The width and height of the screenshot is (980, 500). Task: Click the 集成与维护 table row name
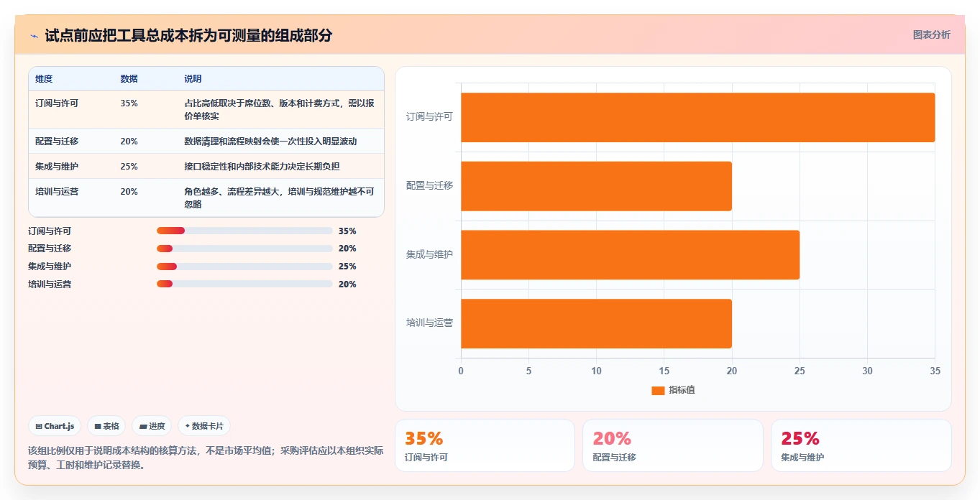pos(57,167)
